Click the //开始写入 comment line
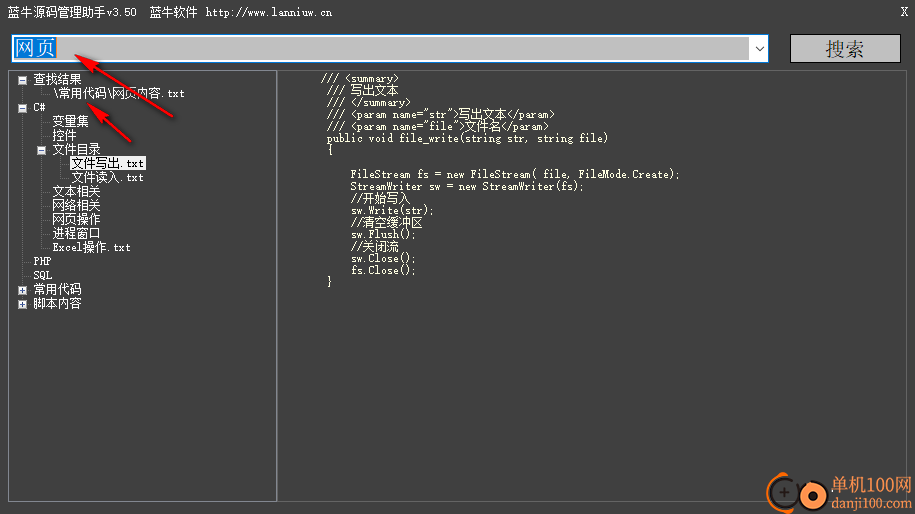 pos(380,198)
